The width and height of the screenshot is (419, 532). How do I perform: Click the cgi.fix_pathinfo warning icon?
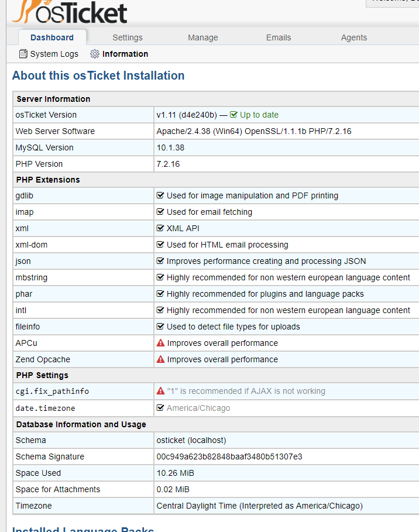160,391
